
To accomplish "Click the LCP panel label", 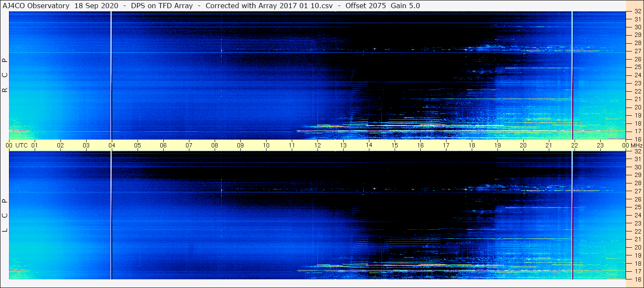I will (x=5, y=215).
